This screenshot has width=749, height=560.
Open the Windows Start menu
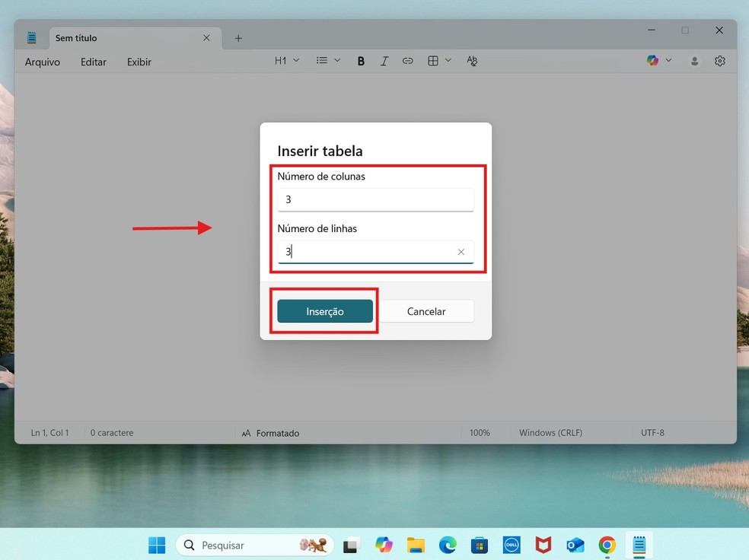157,545
